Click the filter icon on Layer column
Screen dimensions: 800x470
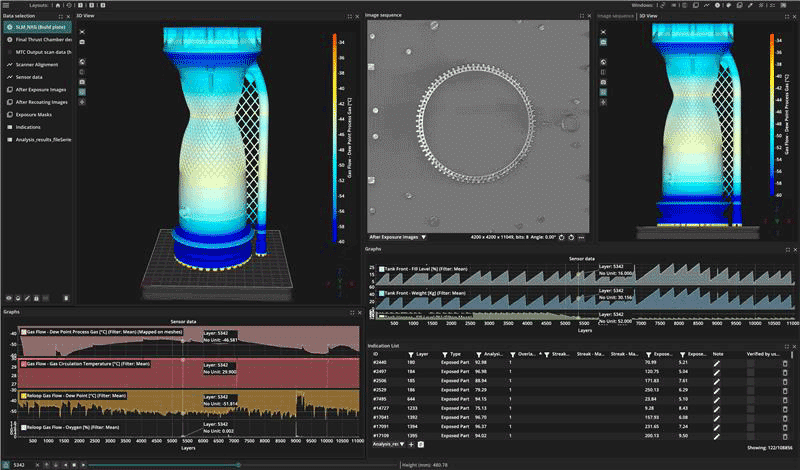pos(409,354)
